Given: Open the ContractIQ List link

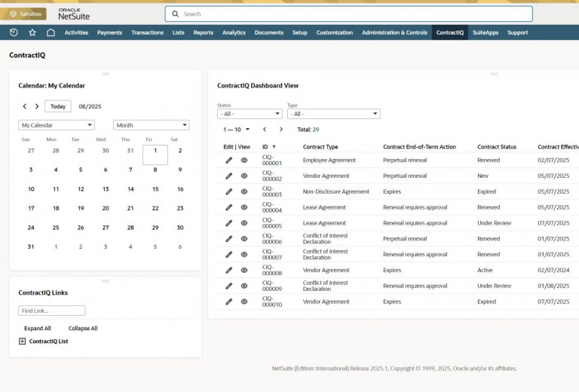Looking at the screenshot, I should click(48, 341).
